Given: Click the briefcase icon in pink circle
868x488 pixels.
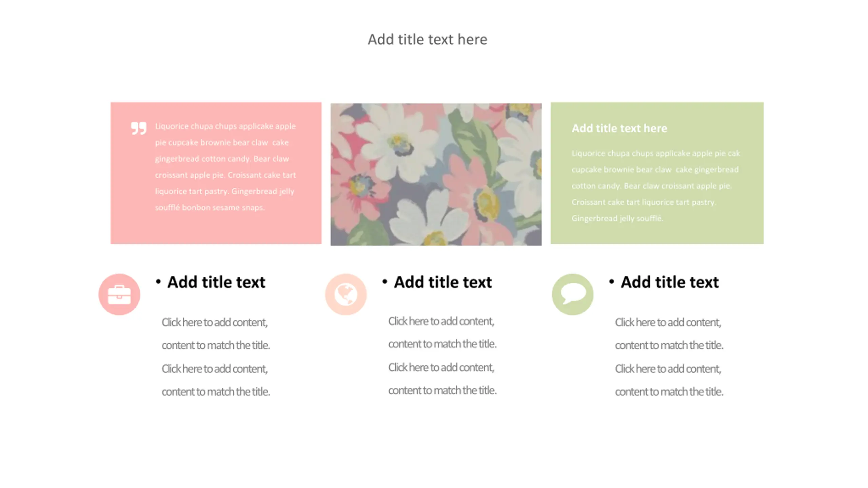Looking at the screenshot, I should click(x=119, y=294).
